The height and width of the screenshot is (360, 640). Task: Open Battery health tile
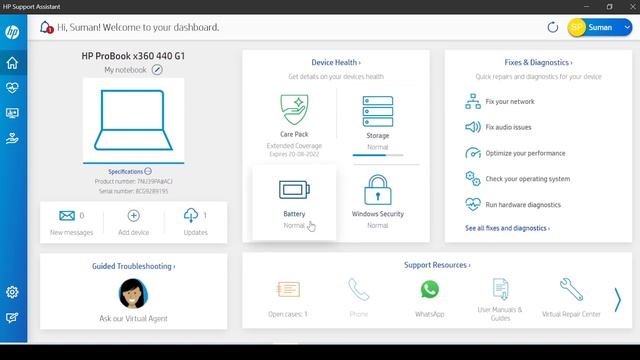tap(294, 203)
